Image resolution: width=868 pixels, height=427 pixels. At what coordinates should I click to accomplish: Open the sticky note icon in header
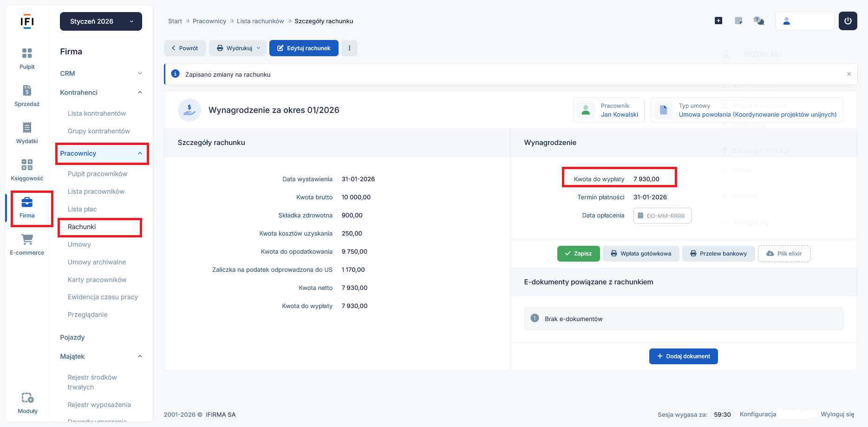coord(738,21)
